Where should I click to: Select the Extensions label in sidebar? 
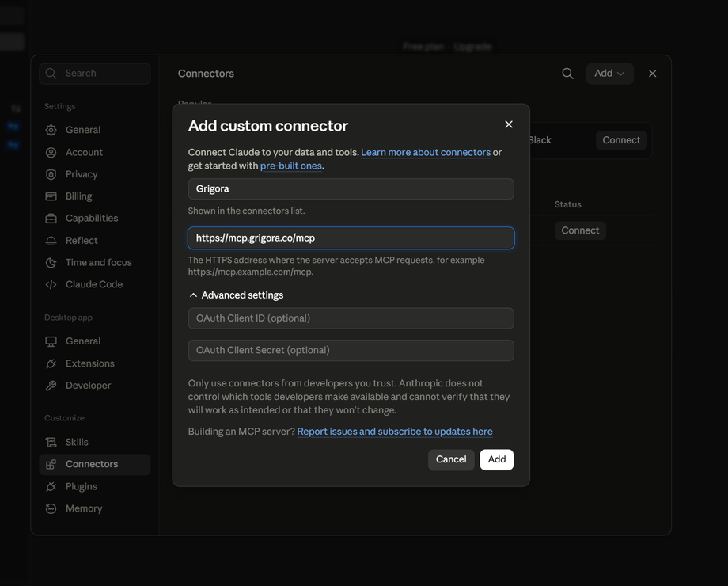pyautogui.click(x=90, y=363)
